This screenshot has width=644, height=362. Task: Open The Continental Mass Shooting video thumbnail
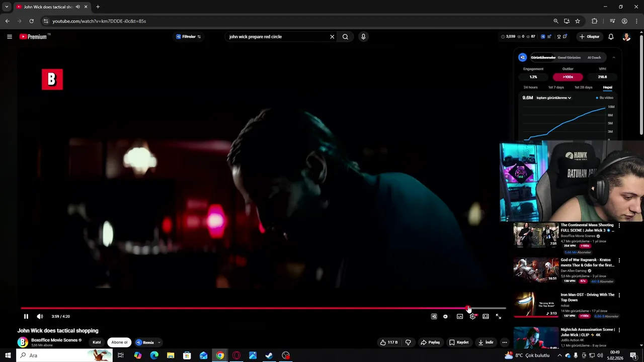pyautogui.click(x=536, y=234)
